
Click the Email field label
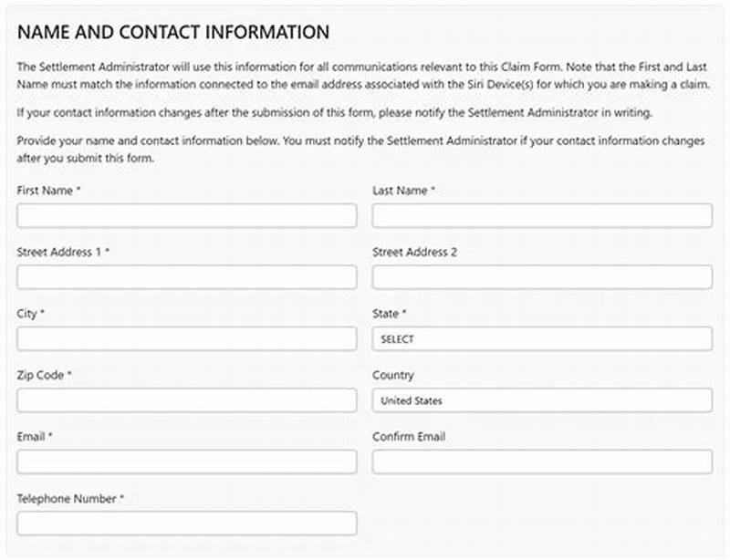click(28, 437)
